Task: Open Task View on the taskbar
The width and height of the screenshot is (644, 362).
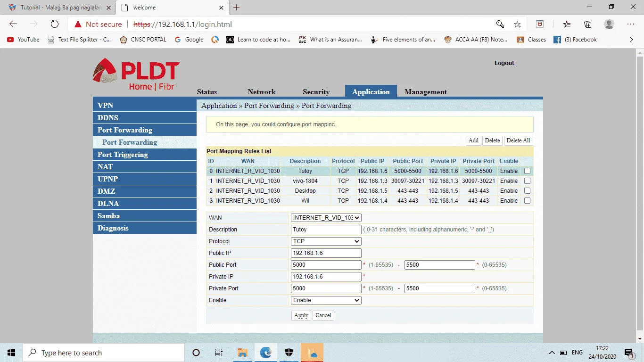Action: [x=219, y=353]
